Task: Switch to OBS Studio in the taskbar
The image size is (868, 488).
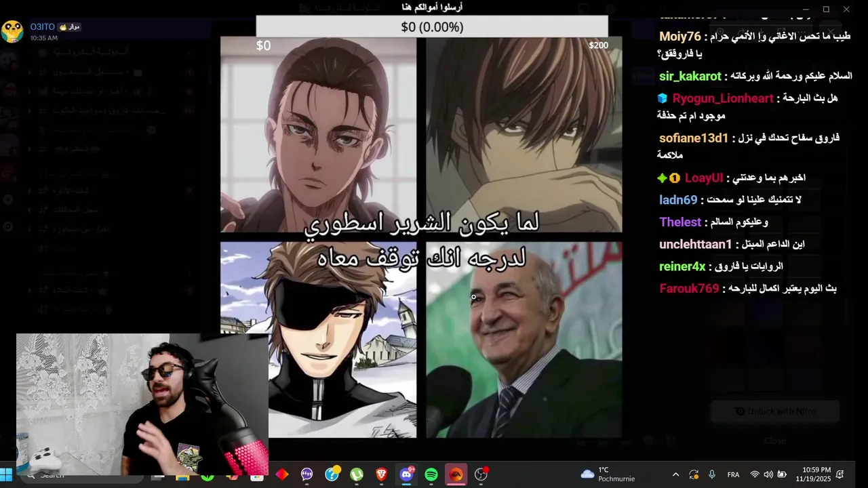Action: [481, 474]
